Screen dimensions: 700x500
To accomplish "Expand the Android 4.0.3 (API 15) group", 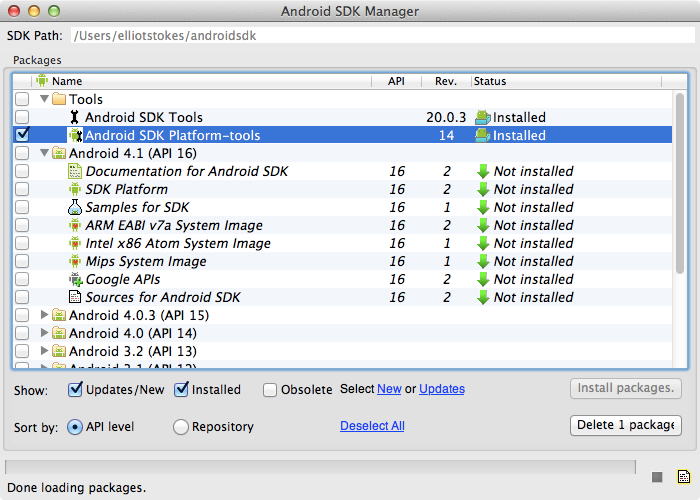I will click(44, 315).
